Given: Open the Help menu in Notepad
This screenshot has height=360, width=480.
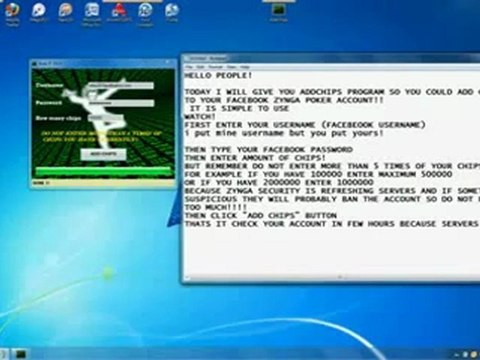Looking at the screenshot, I should pos(245,67).
